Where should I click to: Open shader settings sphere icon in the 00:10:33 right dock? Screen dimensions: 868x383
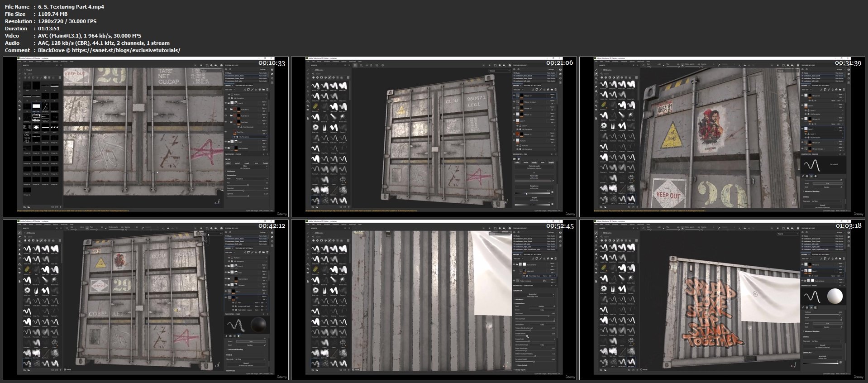(272, 74)
